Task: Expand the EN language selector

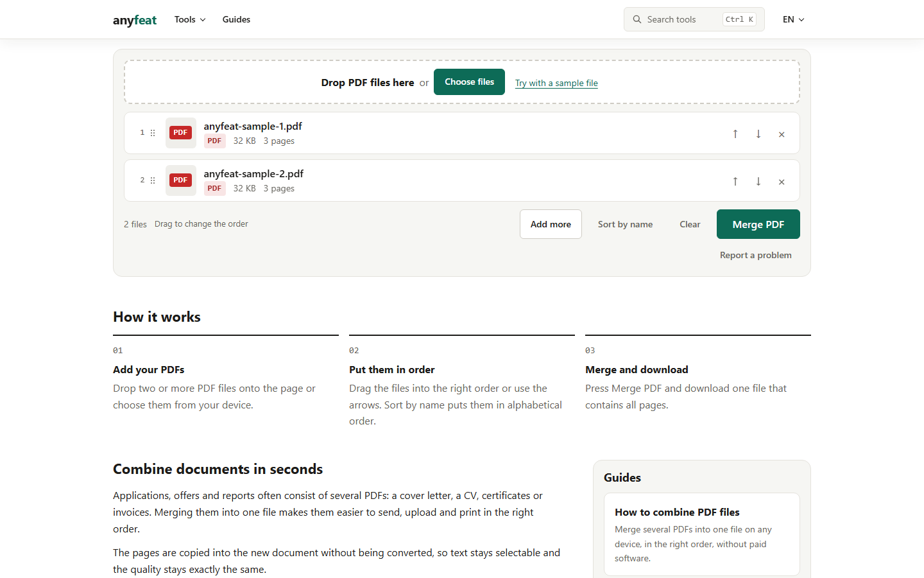Action: pos(794,19)
